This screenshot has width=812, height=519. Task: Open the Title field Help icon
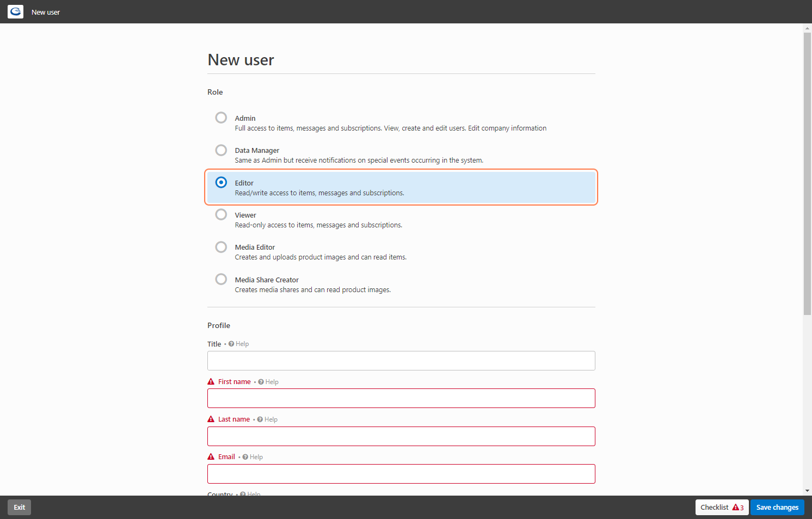(x=231, y=344)
